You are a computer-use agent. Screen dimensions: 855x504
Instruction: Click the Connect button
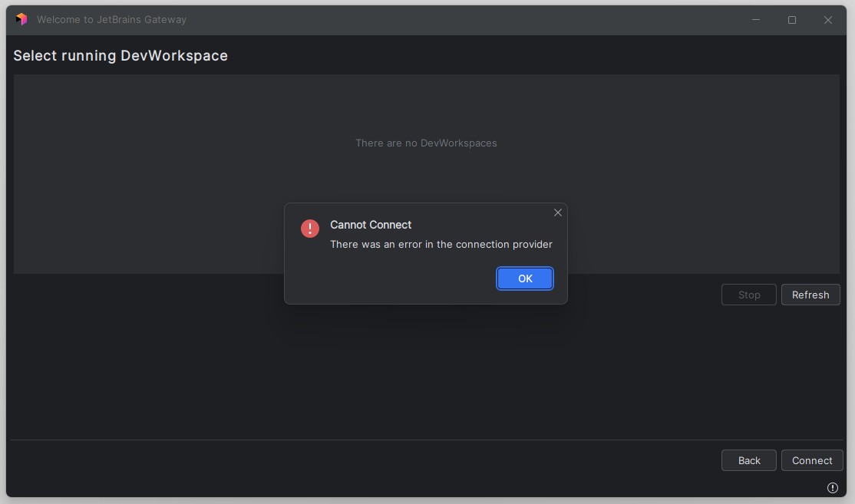[x=812, y=460]
